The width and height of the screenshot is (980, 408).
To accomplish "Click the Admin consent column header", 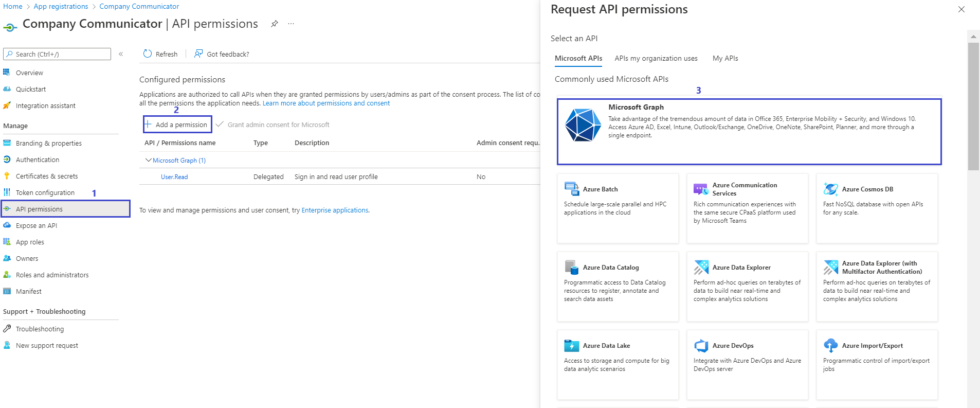I will [x=508, y=143].
